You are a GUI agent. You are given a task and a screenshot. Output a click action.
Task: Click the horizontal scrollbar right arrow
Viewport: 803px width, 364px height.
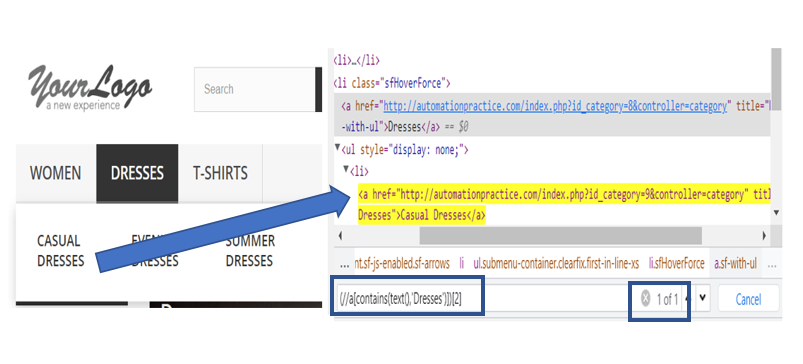click(764, 235)
